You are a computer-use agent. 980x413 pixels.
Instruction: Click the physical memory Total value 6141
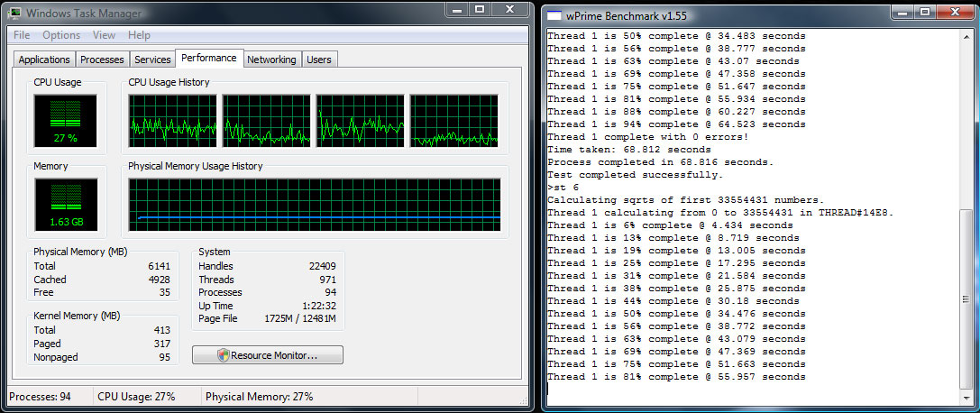159,265
